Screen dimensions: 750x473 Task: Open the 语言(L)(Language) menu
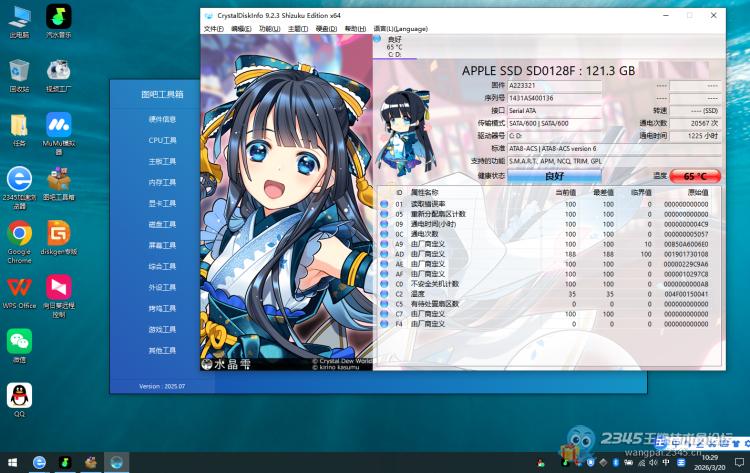click(397, 29)
